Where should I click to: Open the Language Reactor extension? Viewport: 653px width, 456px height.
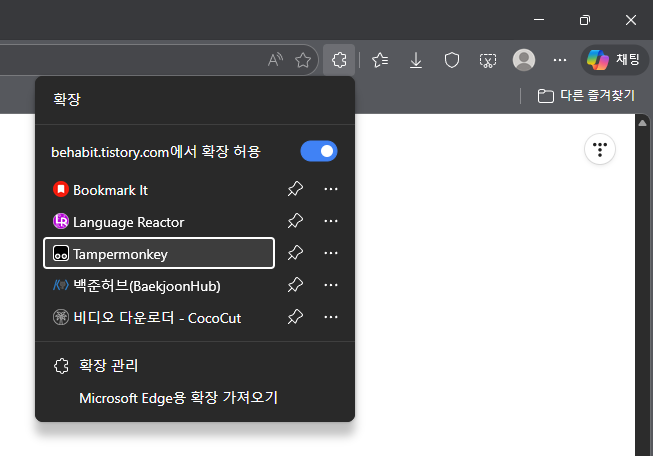[160, 222]
